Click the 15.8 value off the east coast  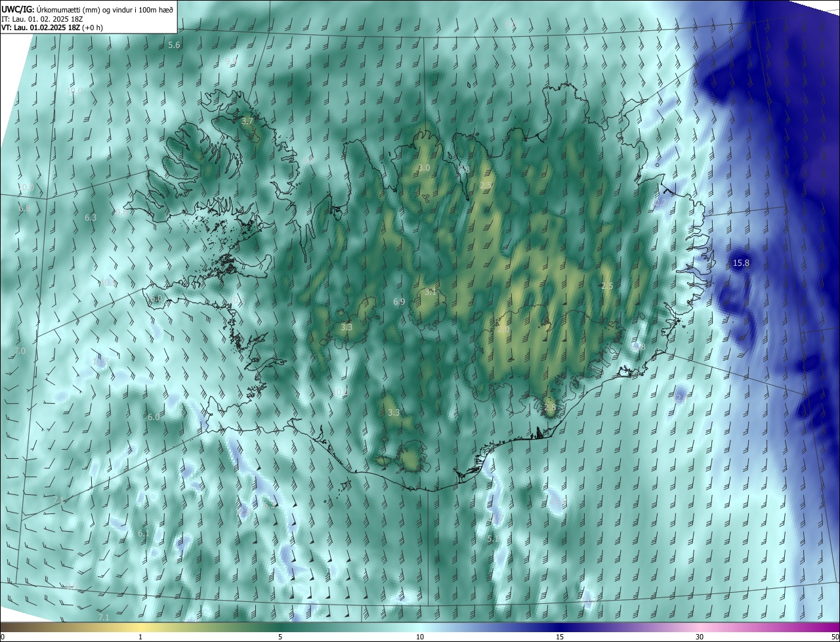[x=741, y=263]
